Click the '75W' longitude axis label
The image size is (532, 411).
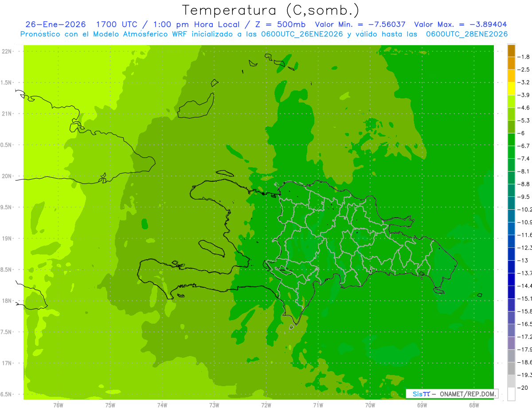click(x=110, y=405)
